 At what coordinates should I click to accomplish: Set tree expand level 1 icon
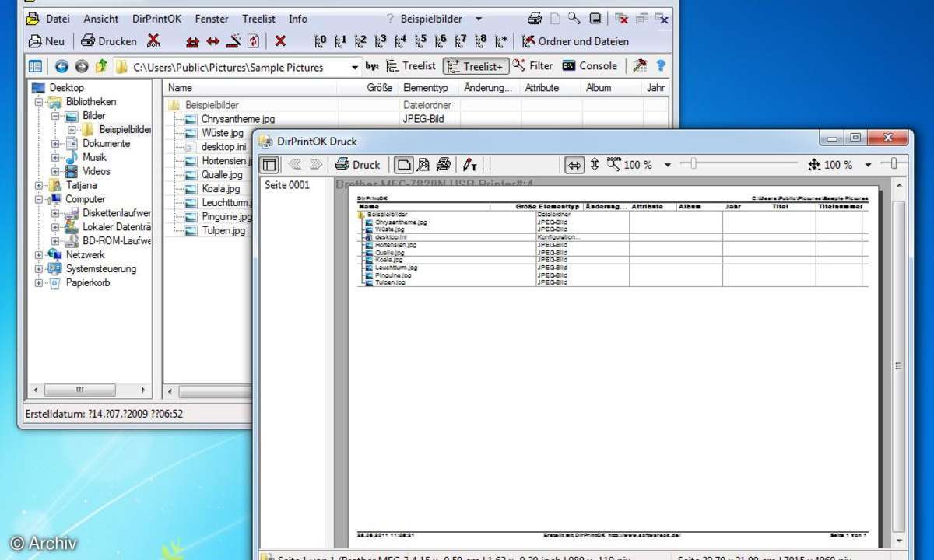(x=341, y=41)
